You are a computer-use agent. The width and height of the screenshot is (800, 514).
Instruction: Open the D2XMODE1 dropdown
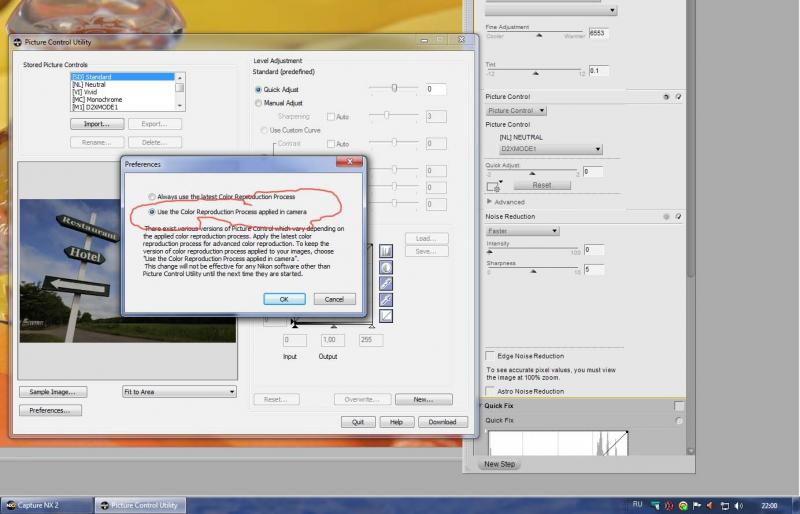coord(551,149)
